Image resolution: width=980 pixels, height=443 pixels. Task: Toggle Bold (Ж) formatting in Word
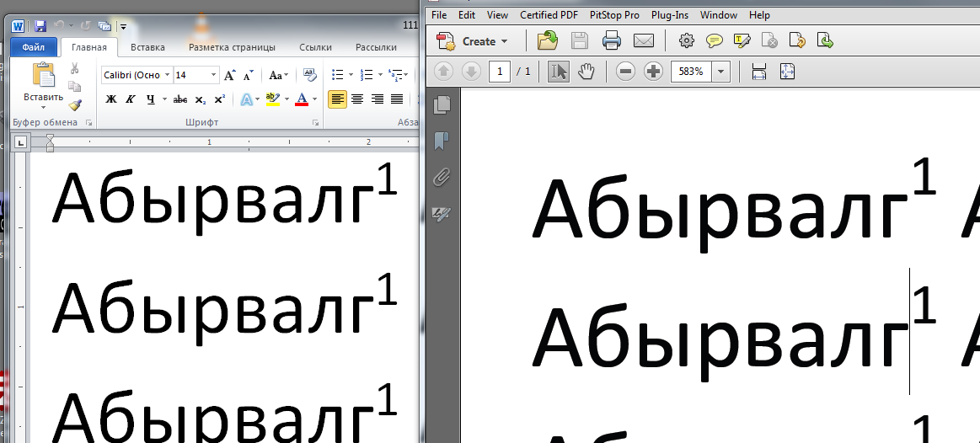111,99
